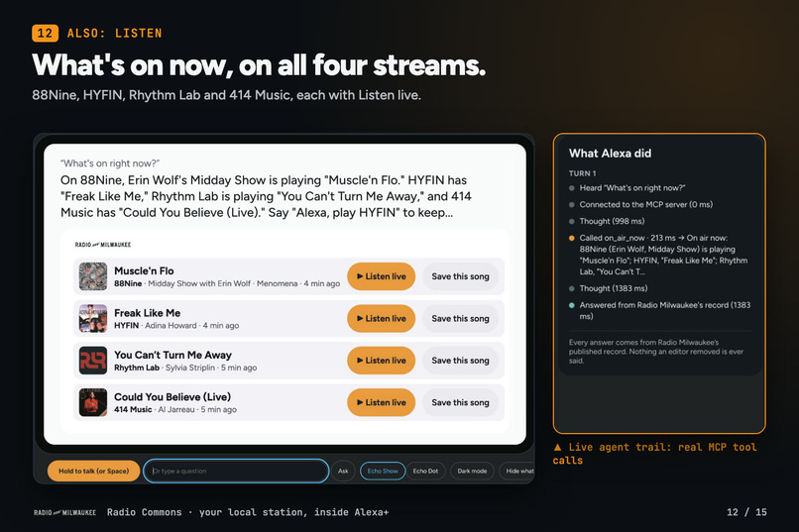Click the Called on_air_now trail entry
Screen dimensions: 799x532
click(x=663, y=255)
